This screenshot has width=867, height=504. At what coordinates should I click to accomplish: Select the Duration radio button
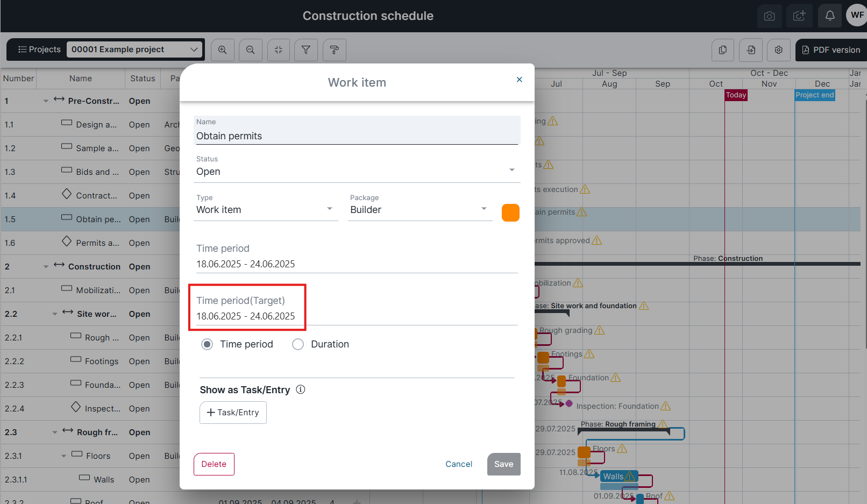click(298, 344)
